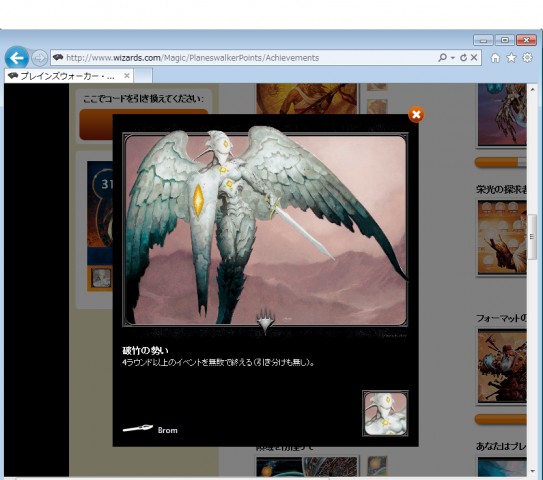Screen dimensions: 543x480
Task: Minimize the browser window
Action: (x=483, y=40)
